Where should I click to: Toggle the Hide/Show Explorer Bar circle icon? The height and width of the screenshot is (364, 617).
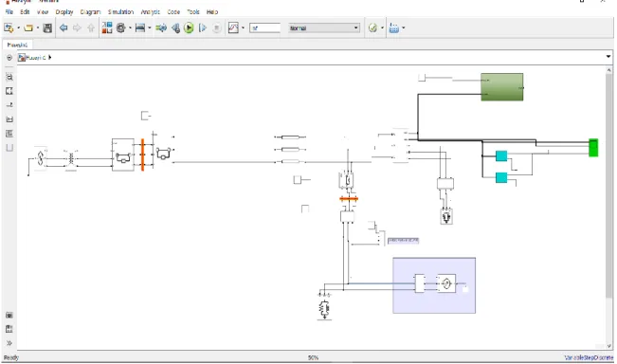click(9, 58)
